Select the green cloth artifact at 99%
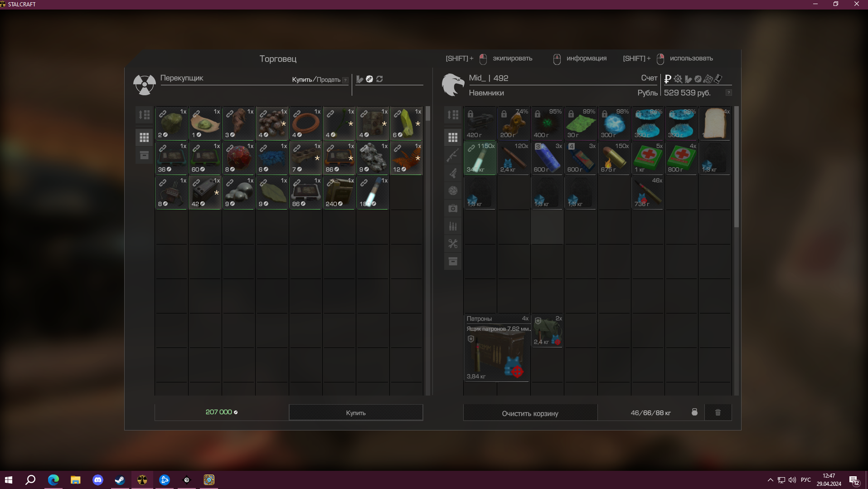 click(581, 123)
